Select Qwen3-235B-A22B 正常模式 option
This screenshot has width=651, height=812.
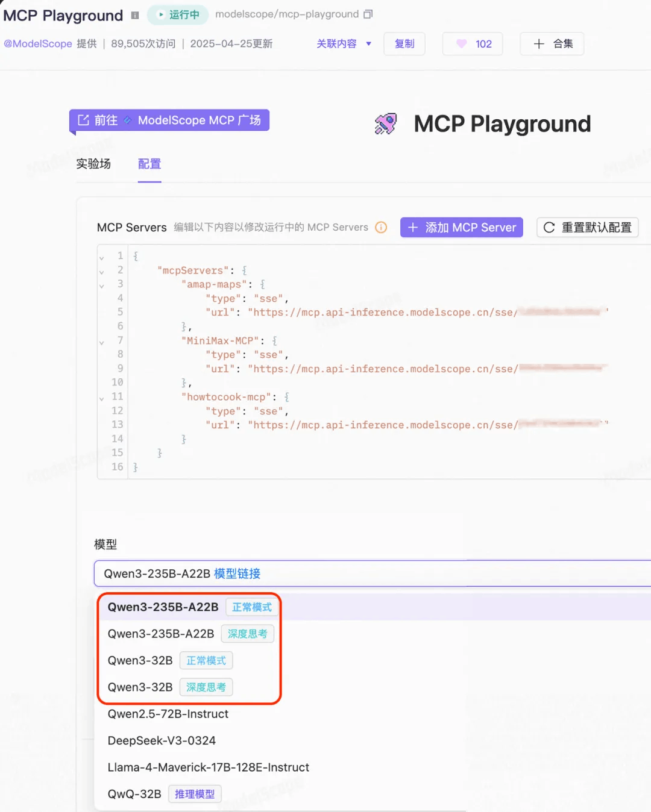[373, 607]
